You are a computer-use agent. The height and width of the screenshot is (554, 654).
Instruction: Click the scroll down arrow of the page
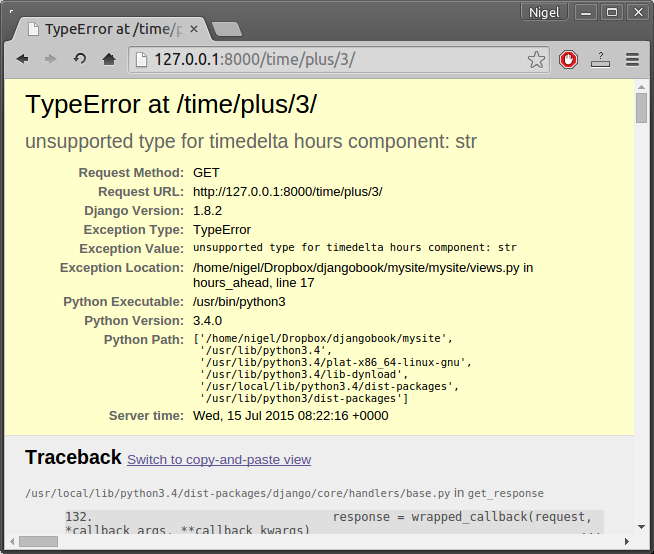click(x=641, y=527)
